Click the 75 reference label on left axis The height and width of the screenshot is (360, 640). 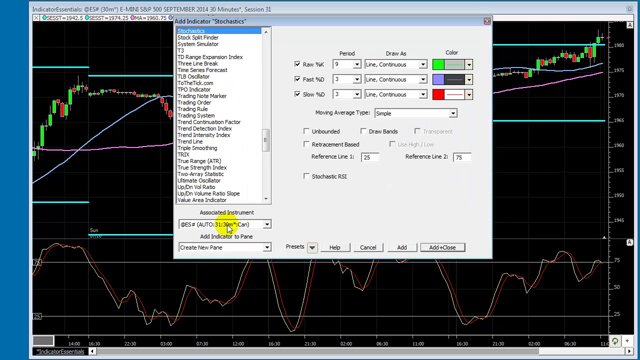click(37, 262)
